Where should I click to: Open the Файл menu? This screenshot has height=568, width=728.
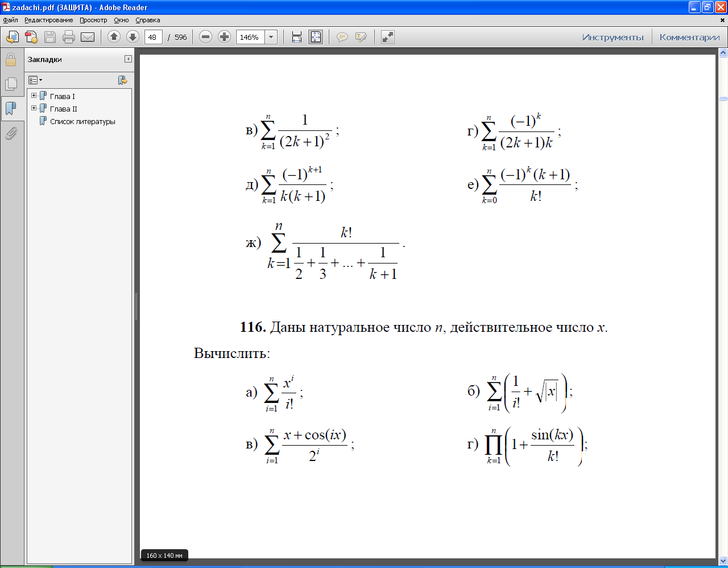pos(10,20)
